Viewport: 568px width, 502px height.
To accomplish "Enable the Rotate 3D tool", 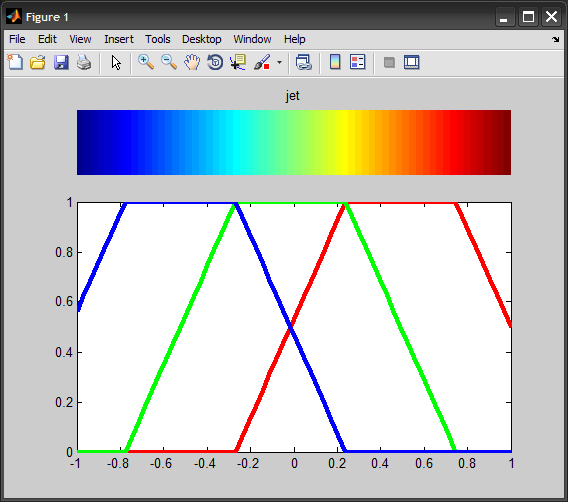I will tap(215, 62).
